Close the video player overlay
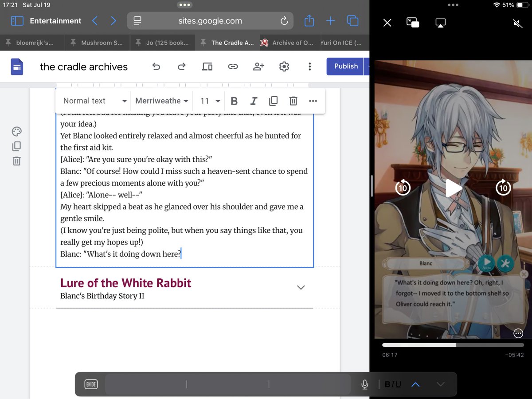 387,23
